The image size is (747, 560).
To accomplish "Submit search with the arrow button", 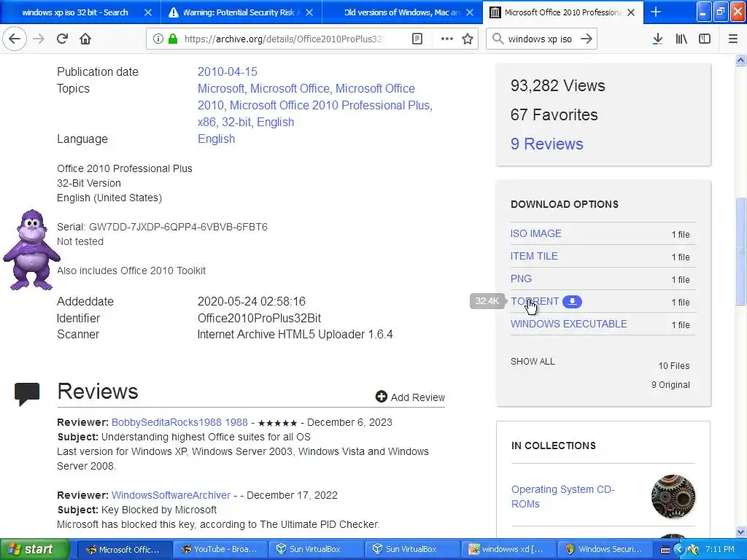I will (x=587, y=39).
